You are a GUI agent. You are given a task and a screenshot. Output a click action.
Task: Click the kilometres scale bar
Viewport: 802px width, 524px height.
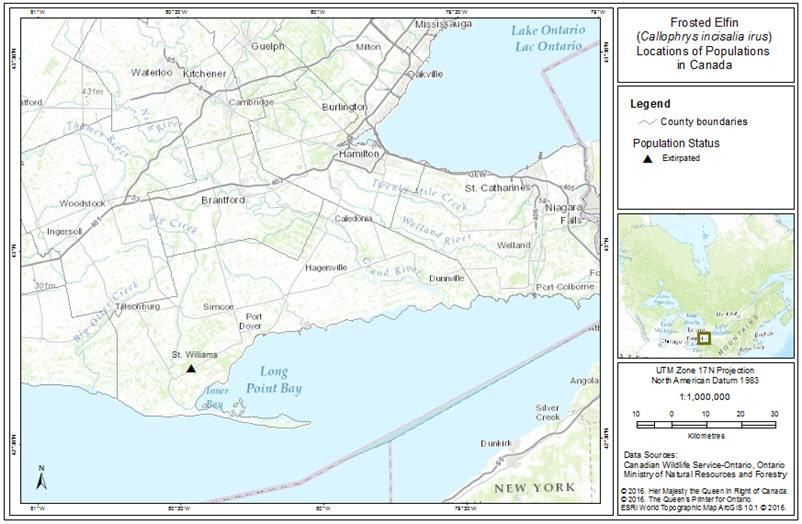click(707, 424)
